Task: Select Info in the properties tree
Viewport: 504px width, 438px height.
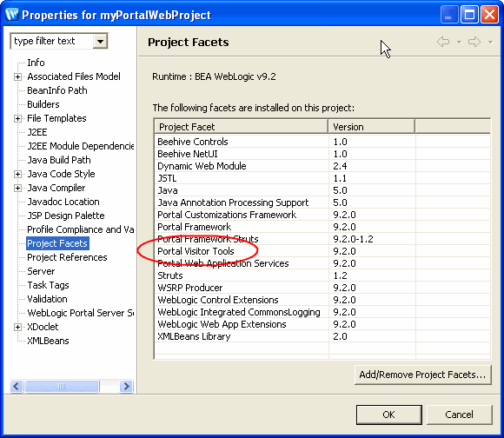Action: 36,63
